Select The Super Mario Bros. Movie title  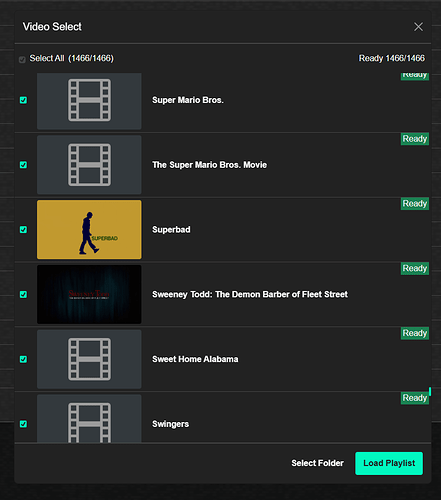[x=209, y=165]
